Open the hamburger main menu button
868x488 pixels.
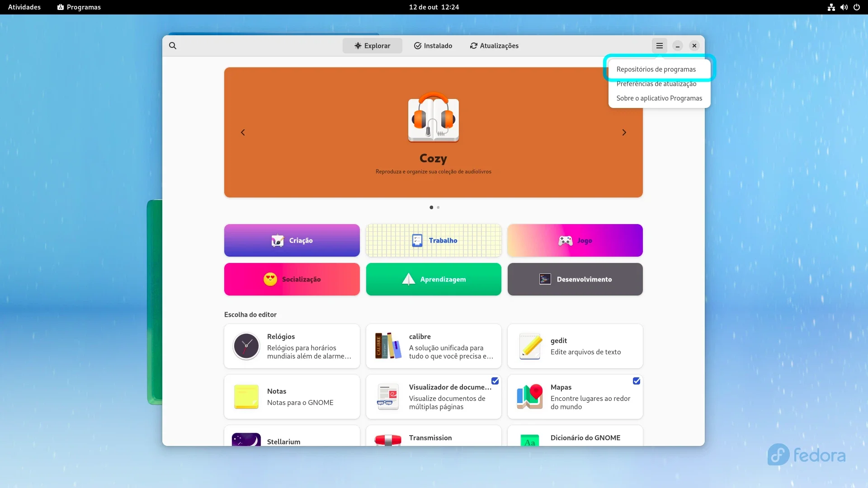[660, 46]
